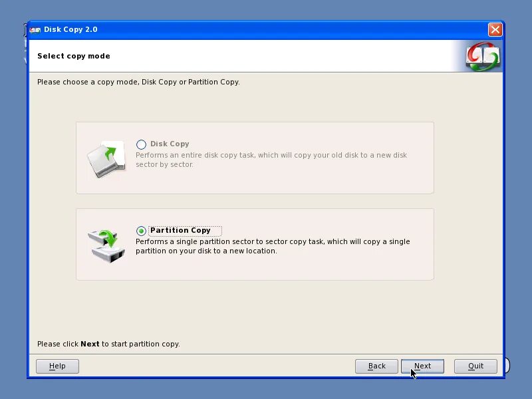This screenshot has width=532, height=399.
Task: Click the grayed Disk Copy label text
Action: pos(170,144)
